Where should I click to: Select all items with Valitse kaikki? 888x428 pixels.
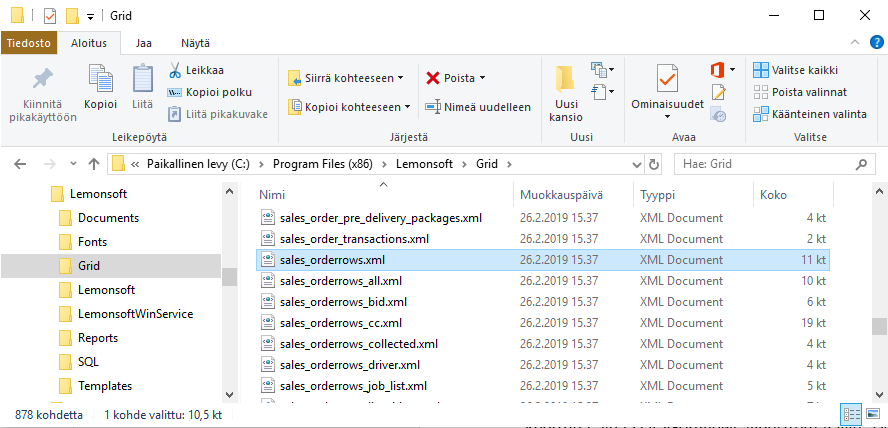795,70
